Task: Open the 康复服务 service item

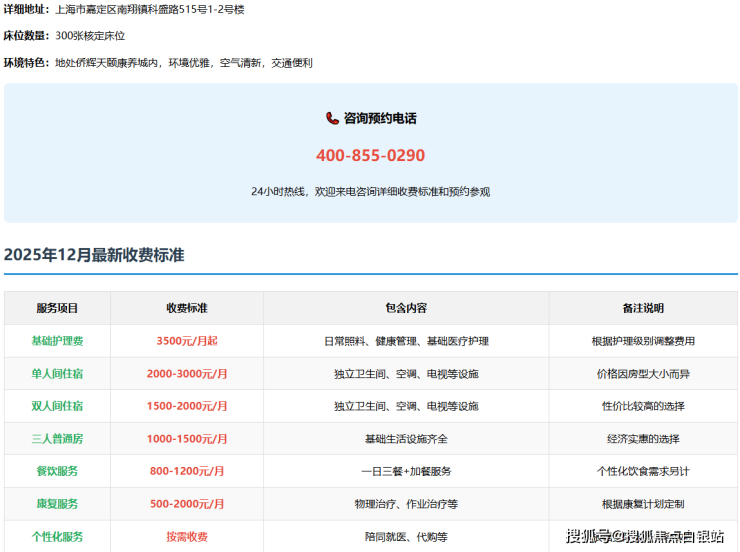Action: tap(57, 504)
